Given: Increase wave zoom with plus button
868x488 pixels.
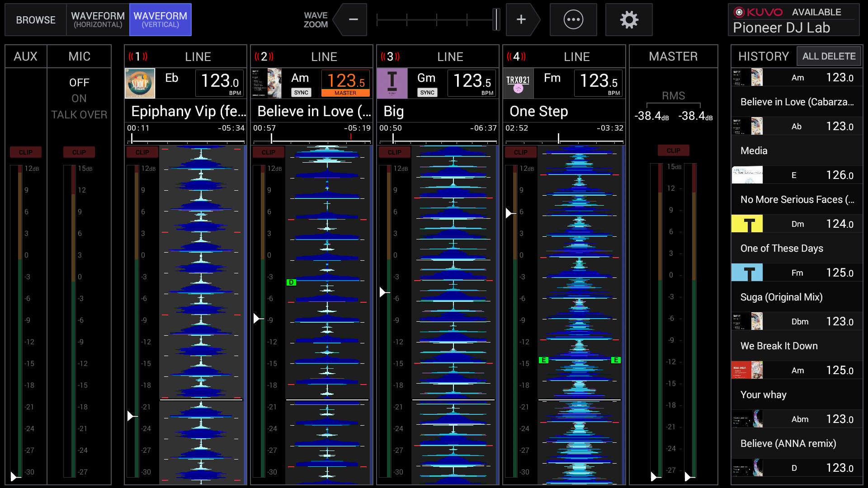Looking at the screenshot, I should [x=521, y=20].
